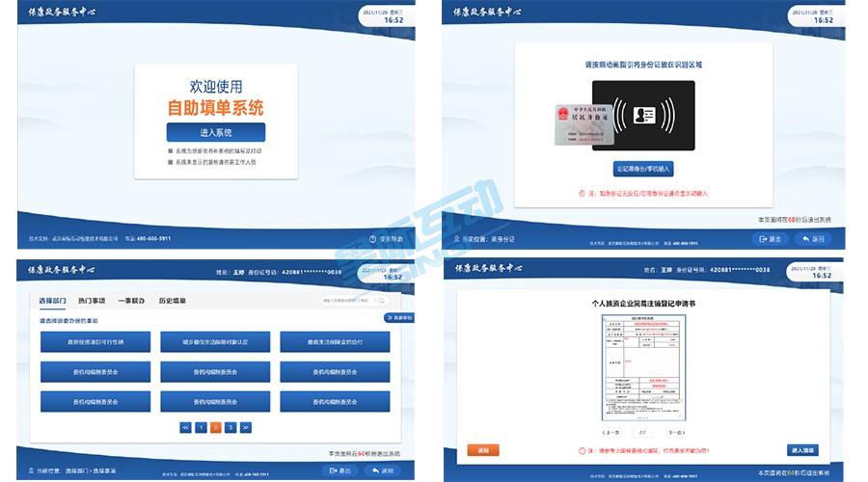The width and height of the screenshot is (868, 482).
Task: Click 返回 back button on department selection screen
Action: point(383,470)
